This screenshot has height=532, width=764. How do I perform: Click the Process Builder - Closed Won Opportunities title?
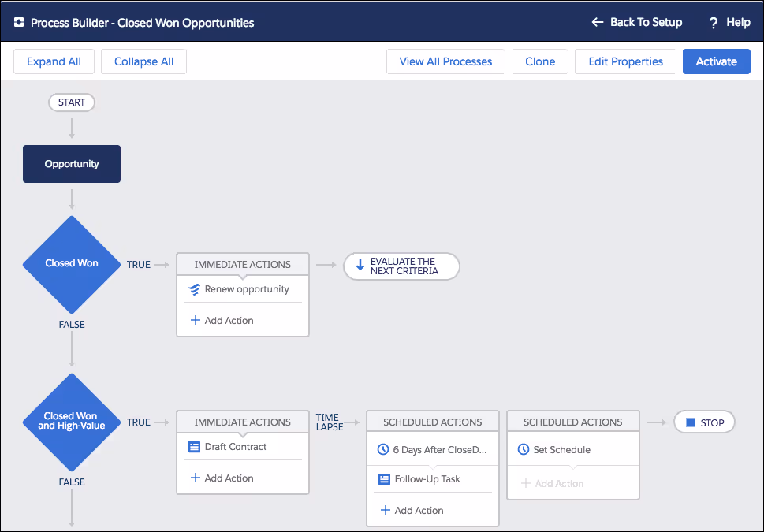coord(142,23)
